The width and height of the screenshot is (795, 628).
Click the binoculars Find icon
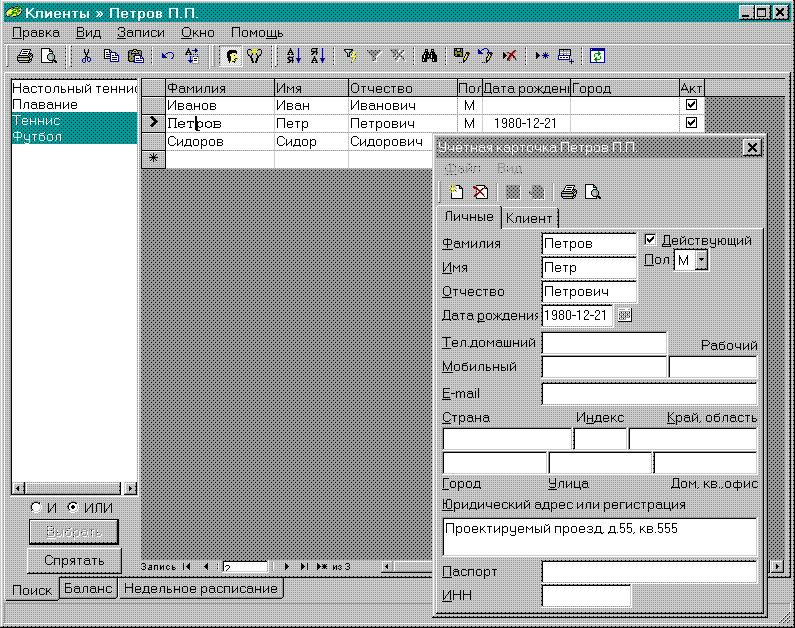coord(429,56)
